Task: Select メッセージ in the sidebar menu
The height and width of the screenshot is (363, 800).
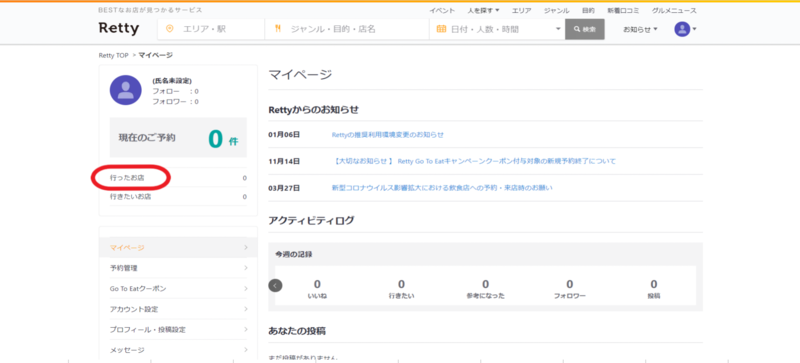Action: tap(178, 350)
